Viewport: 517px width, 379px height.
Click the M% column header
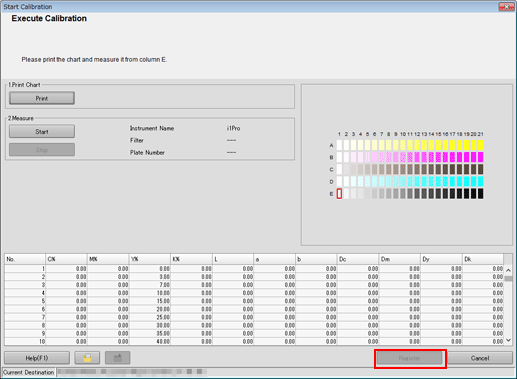click(x=108, y=259)
